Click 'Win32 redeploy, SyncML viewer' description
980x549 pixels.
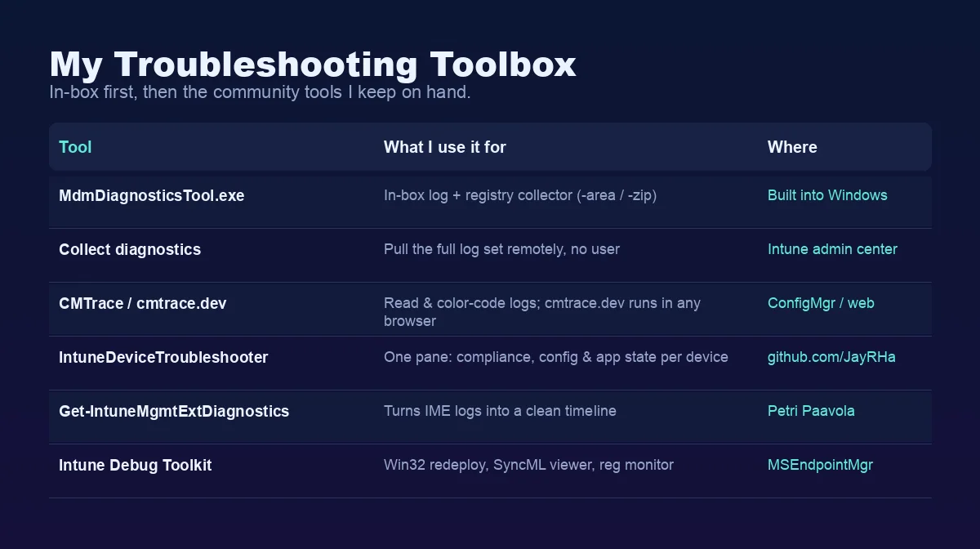(528, 465)
